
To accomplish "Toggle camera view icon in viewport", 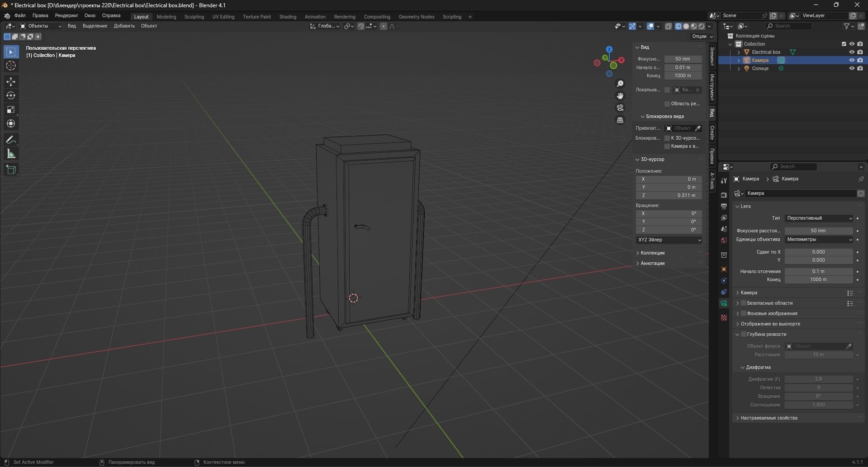I will click(620, 108).
